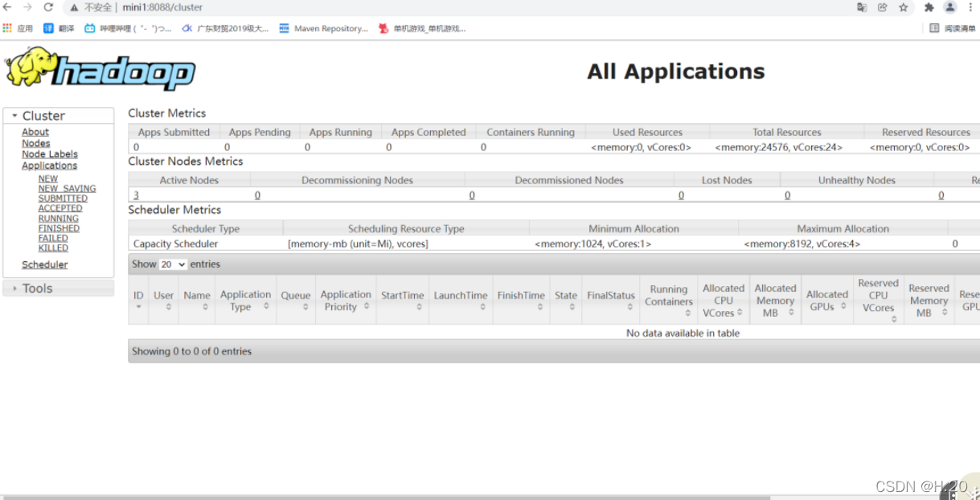Viewport: 980px width, 500px height.
Task: Click the browser back arrow
Action: (8, 7)
